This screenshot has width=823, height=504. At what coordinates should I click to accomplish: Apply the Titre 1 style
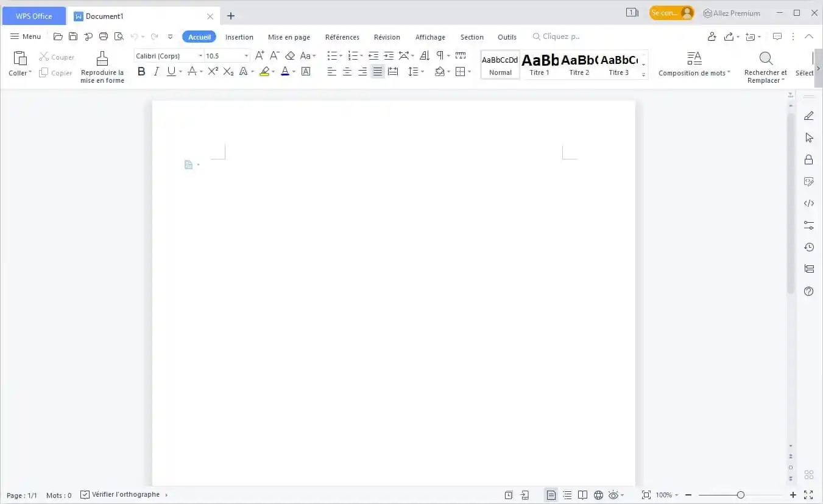click(x=540, y=65)
